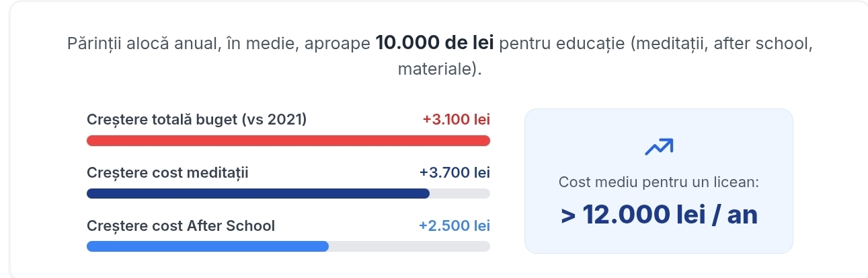
Task: Click the unfilled gray end of meditații bar
Action: coord(460,194)
